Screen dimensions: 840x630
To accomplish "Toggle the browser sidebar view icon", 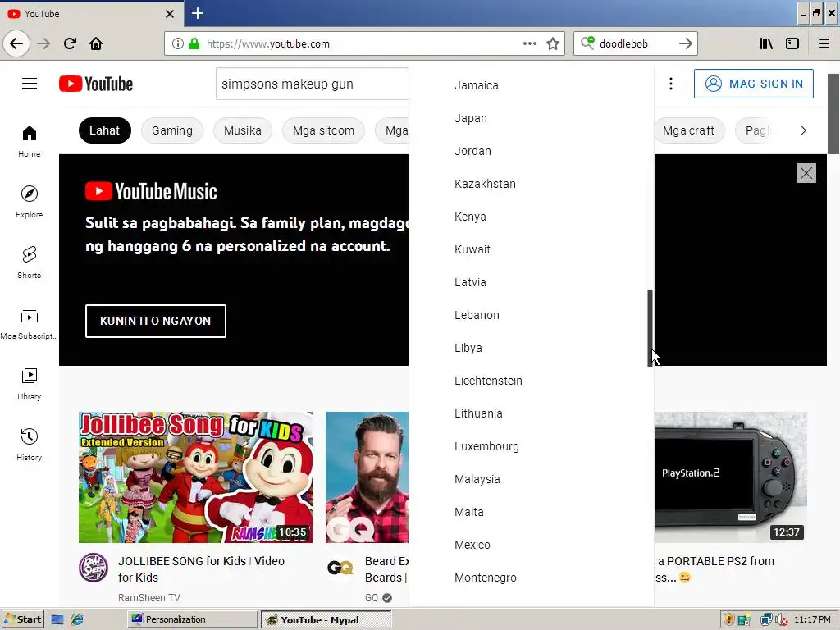I will coord(792,43).
